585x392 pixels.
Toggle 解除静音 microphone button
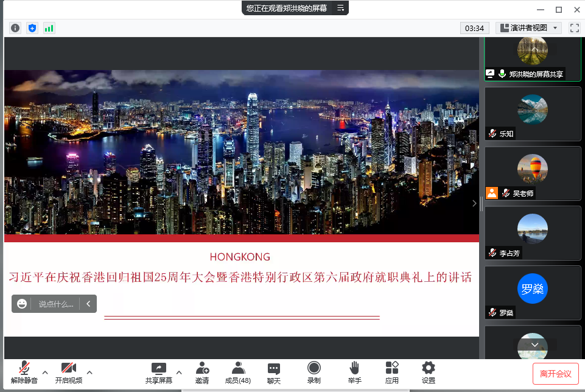(x=24, y=372)
